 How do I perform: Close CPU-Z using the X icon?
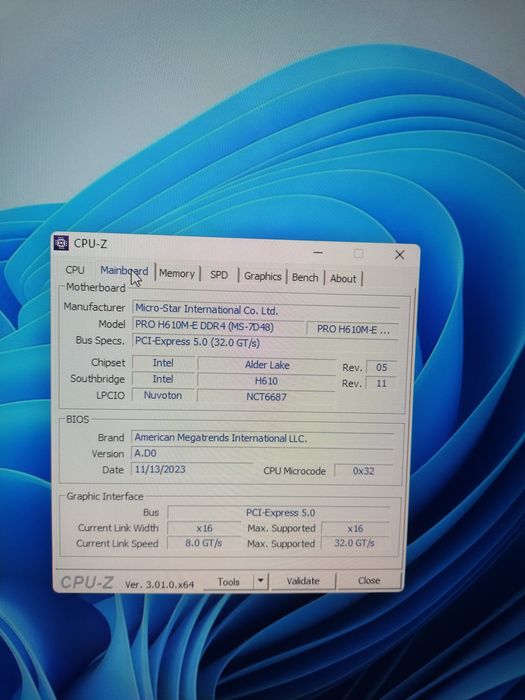(x=400, y=255)
